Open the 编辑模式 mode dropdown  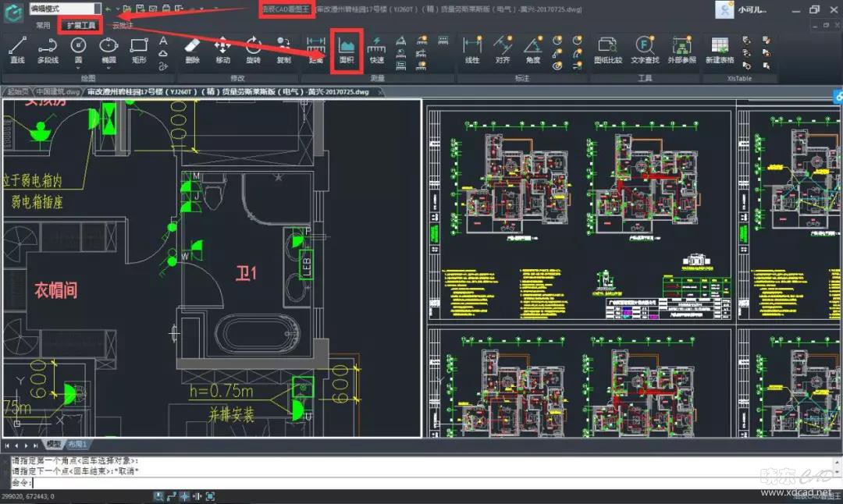coord(65,8)
